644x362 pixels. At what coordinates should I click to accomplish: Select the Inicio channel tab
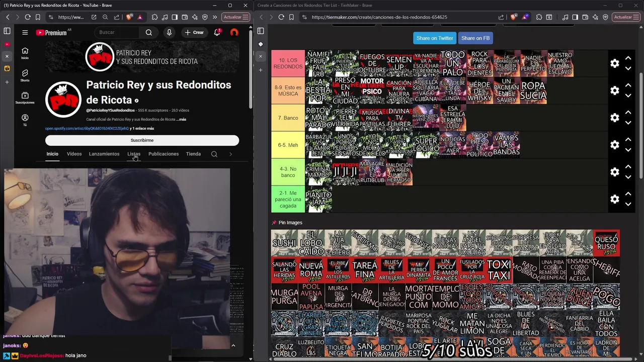pyautogui.click(x=52, y=154)
